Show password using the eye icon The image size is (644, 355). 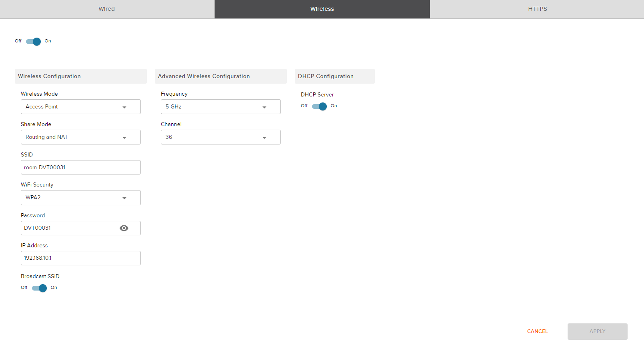124,228
